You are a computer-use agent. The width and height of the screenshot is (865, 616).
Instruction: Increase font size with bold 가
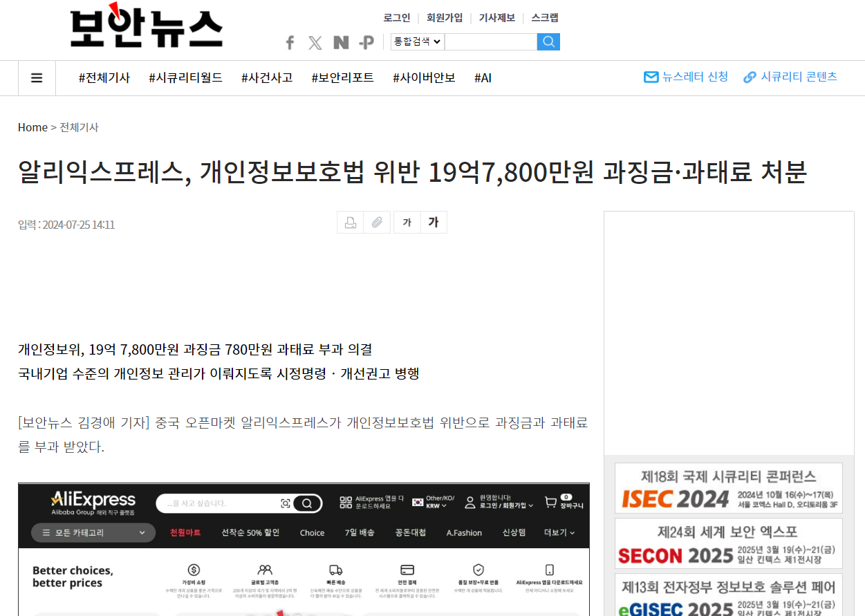[x=434, y=223]
